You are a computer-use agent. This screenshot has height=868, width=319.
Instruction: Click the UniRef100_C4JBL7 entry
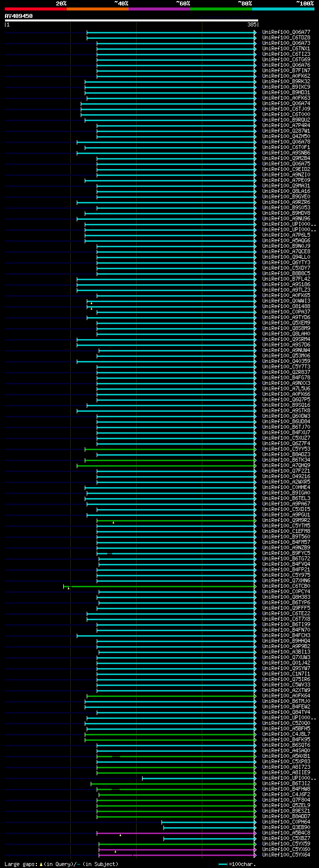pyautogui.click(x=286, y=734)
